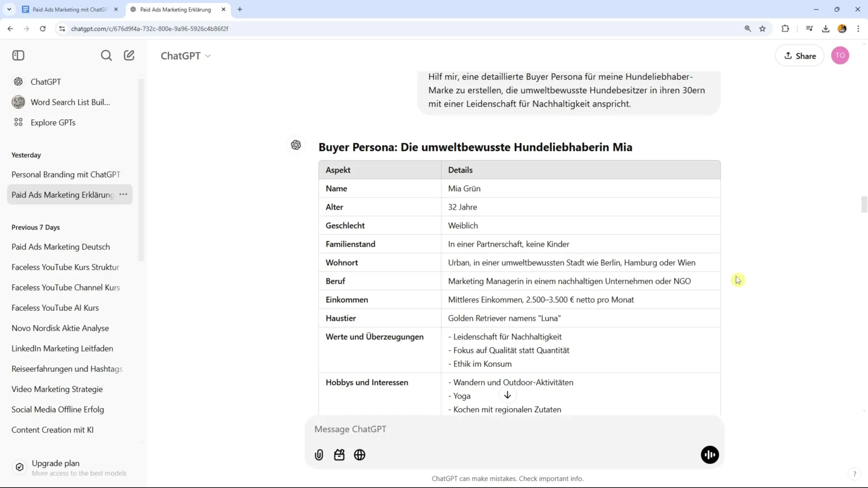Reload the page with the refresh icon

(42, 28)
